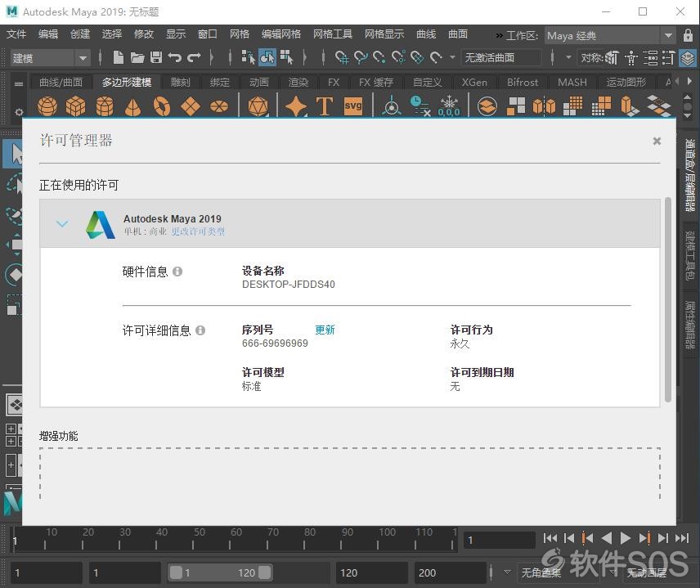Create a polygon plane from the shelf

pos(191,106)
